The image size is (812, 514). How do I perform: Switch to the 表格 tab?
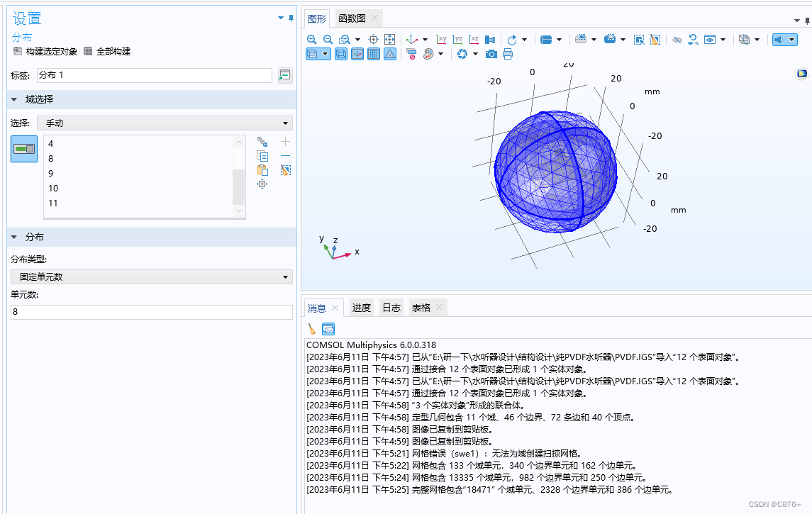(x=421, y=308)
